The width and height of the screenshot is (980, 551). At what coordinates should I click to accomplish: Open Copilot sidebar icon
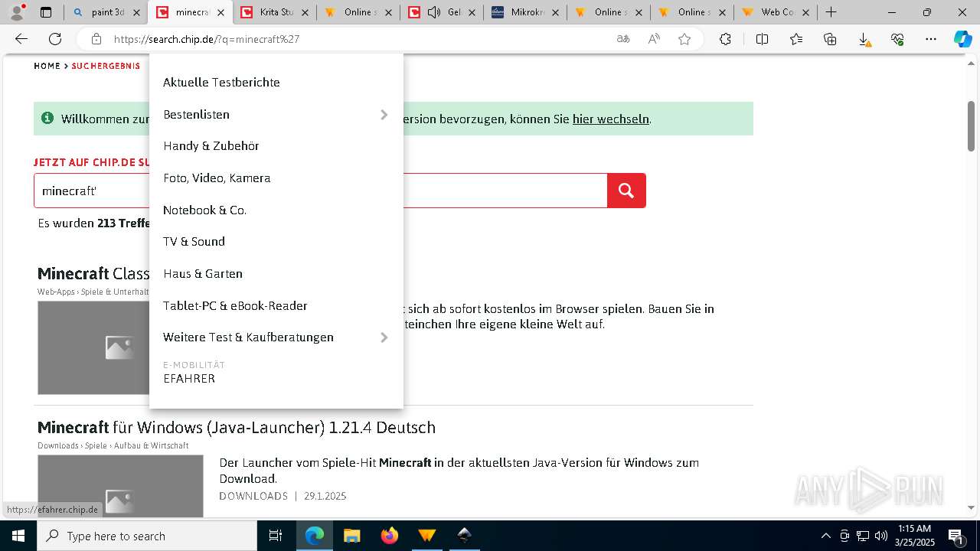coord(962,39)
